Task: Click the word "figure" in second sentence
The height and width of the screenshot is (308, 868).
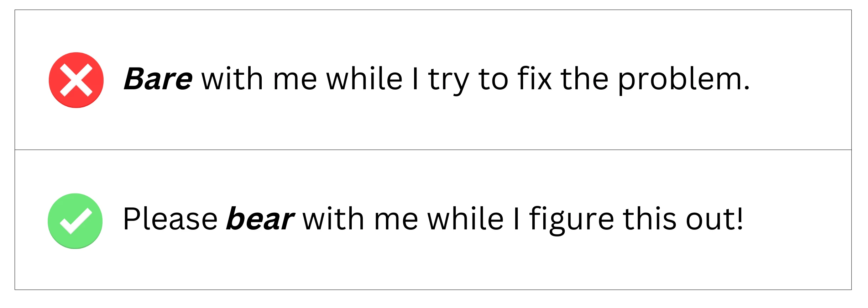Action: 572,220
